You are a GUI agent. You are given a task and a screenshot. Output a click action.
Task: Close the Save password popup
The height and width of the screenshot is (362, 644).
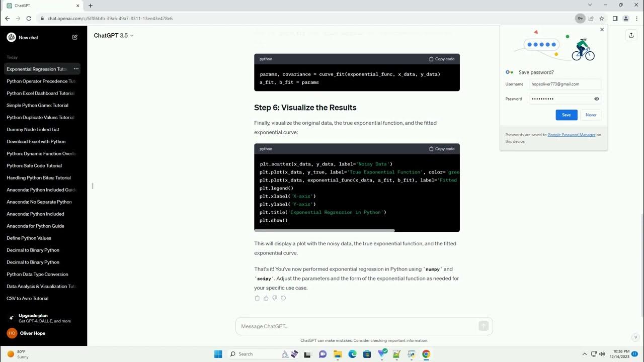point(602,30)
